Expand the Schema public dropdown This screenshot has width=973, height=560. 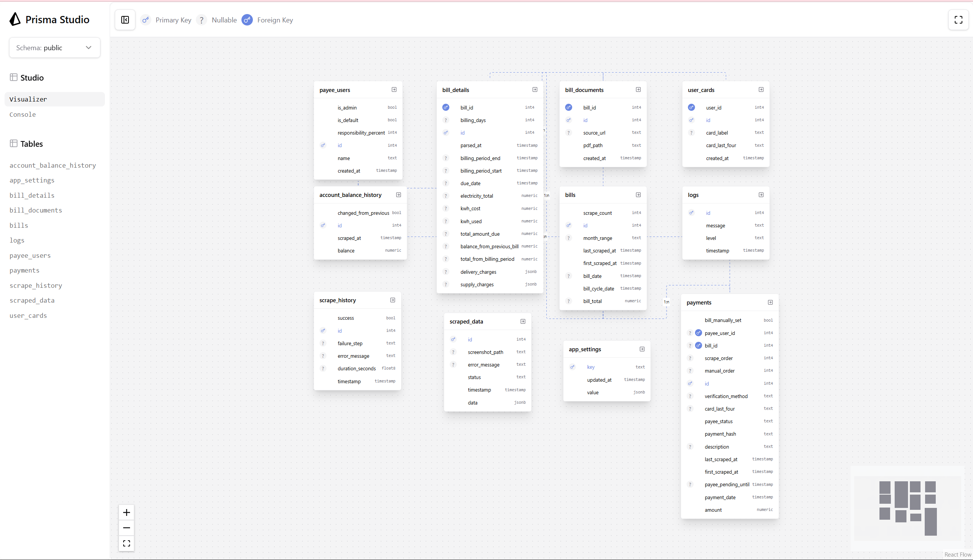[55, 48]
